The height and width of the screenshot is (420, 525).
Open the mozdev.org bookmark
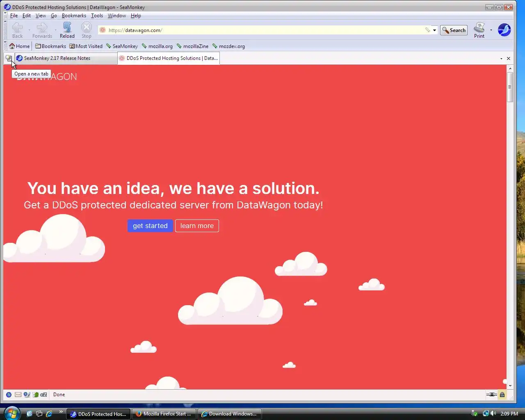[x=228, y=46]
